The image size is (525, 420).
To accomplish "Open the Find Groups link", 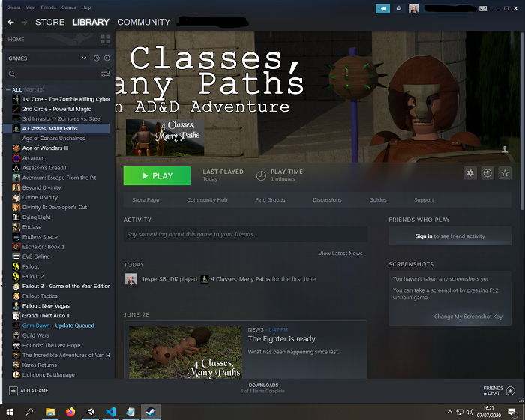I will coord(270,200).
